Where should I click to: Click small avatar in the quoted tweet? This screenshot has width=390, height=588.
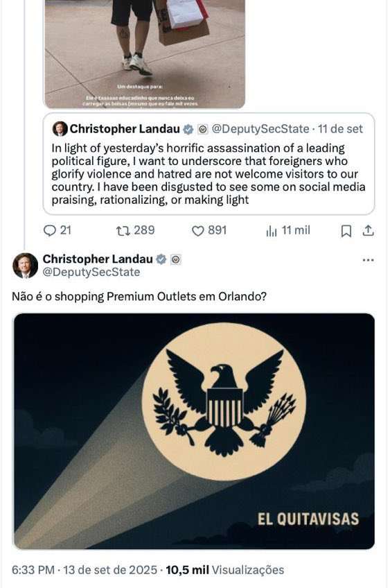coord(60,129)
